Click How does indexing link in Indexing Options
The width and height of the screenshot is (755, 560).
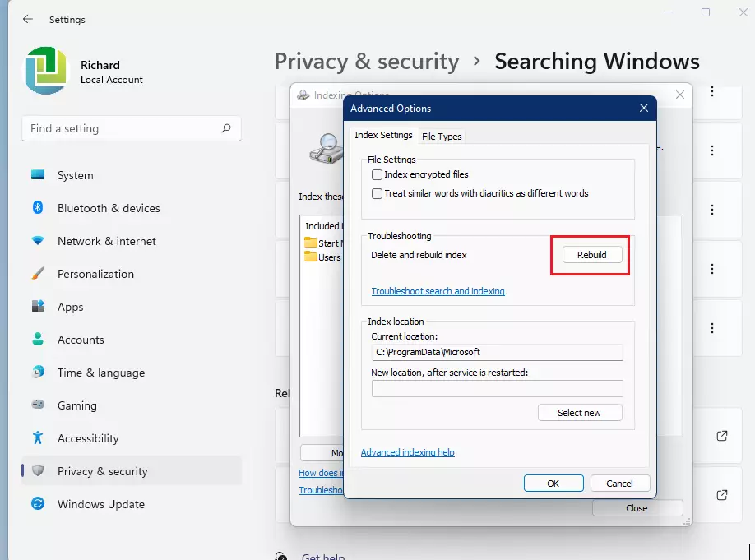click(322, 473)
